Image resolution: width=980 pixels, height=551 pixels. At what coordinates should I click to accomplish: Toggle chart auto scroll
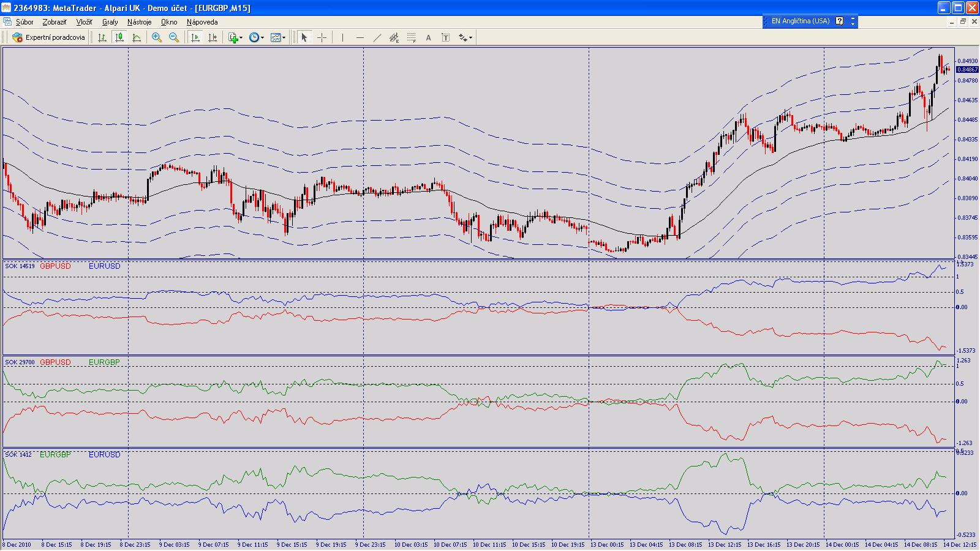(x=195, y=37)
